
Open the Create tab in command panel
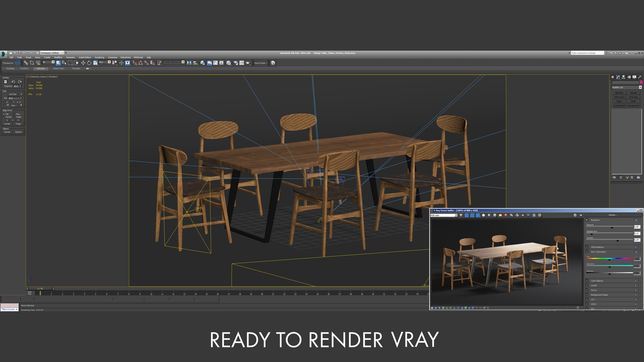point(613,77)
